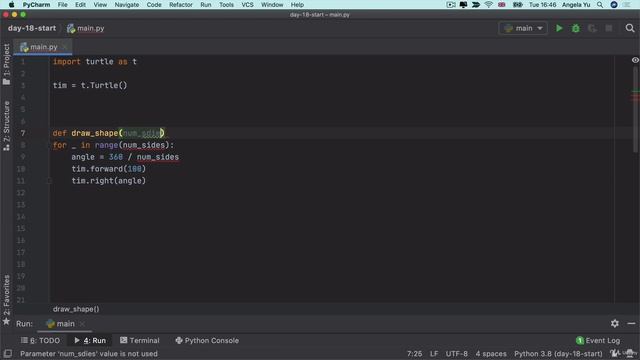Viewport: 640px width, 360px height.
Task: Open the Structure tool window sidebar
Action: 6,126
